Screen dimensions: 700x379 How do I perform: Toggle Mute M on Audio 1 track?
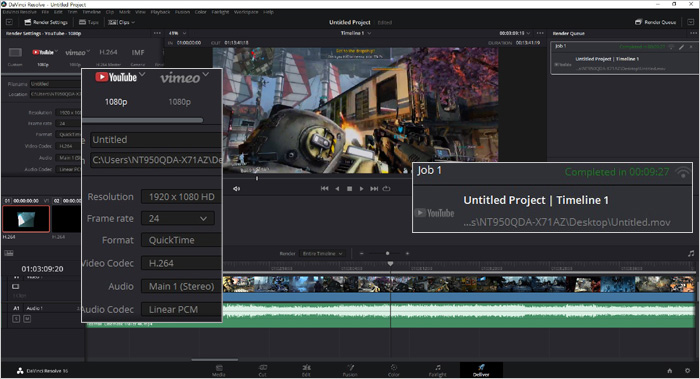[27, 319]
